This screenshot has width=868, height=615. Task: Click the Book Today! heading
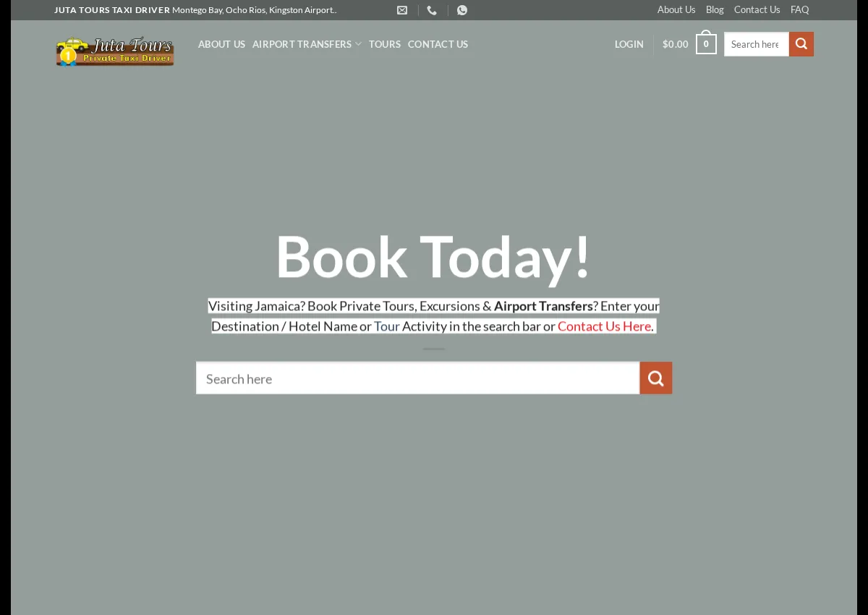[433, 256]
